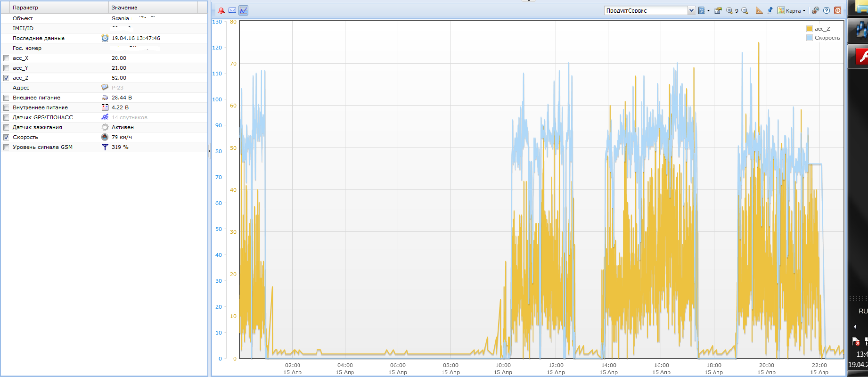Open help via the question mark icon

coord(827,10)
